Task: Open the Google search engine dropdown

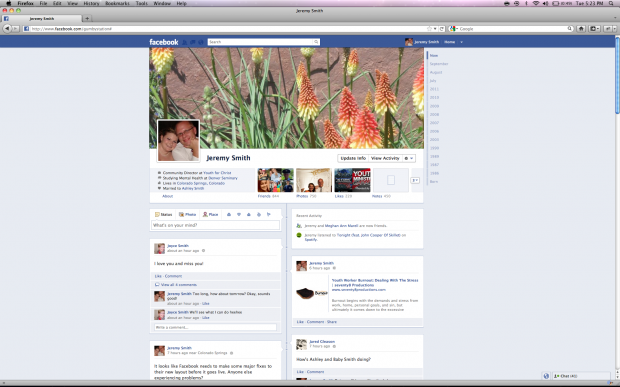Action: (453, 29)
